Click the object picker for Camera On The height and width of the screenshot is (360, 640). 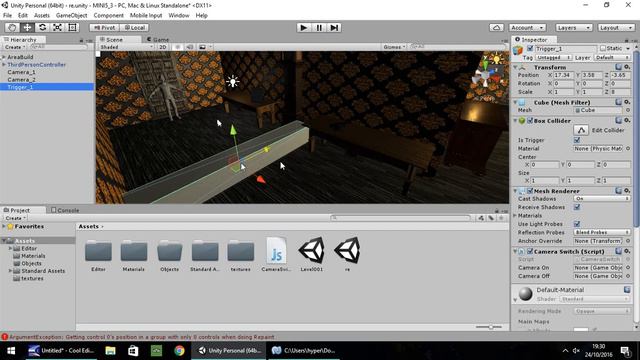(x=628, y=268)
